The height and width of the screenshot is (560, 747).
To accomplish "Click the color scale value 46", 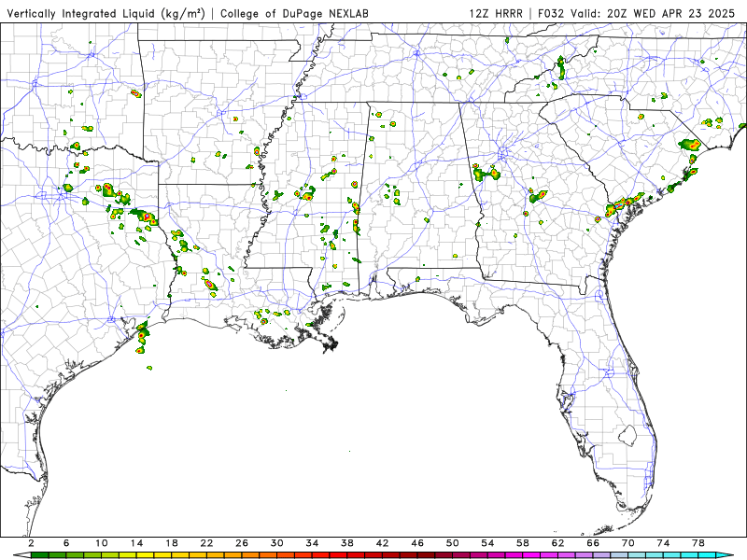I will pos(417,543).
